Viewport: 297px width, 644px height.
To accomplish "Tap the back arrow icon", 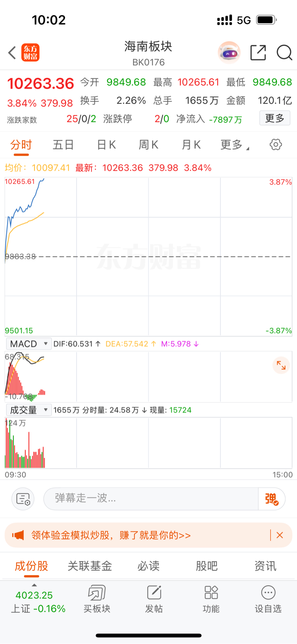I will pyautogui.click(x=12, y=53).
